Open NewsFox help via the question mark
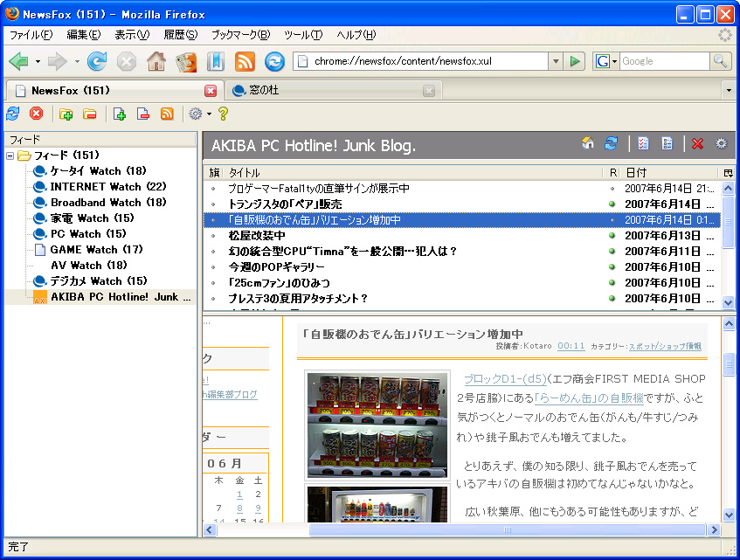The width and height of the screenshot is (740, 560). (x=223, y=114)
